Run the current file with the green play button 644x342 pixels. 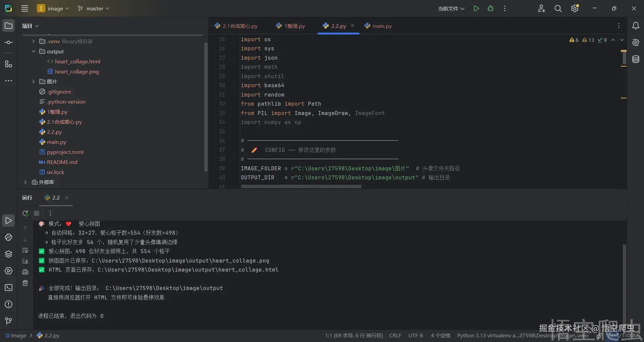pos(476,8)
